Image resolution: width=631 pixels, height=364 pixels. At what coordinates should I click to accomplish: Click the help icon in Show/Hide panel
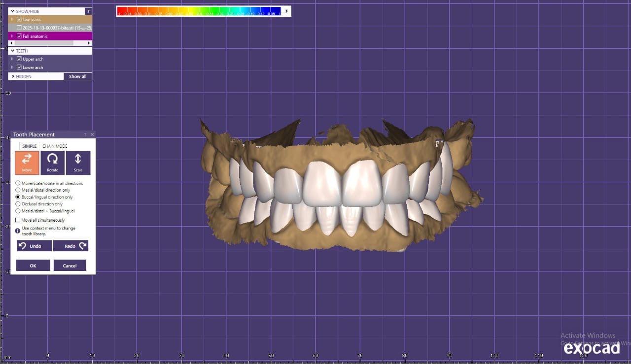88,11
